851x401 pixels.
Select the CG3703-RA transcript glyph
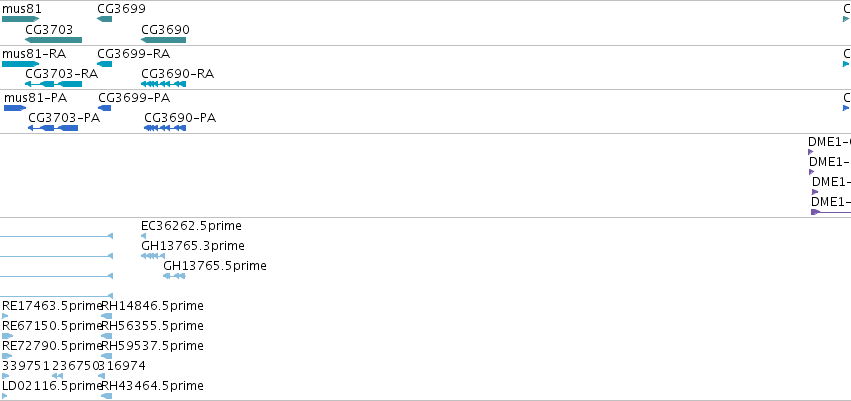(53, 84)
